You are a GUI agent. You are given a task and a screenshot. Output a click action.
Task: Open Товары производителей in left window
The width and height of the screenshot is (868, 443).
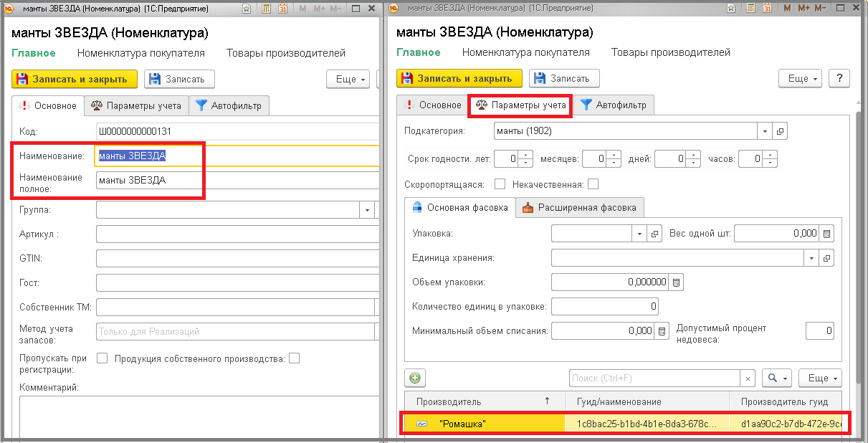tap(286, 53)
